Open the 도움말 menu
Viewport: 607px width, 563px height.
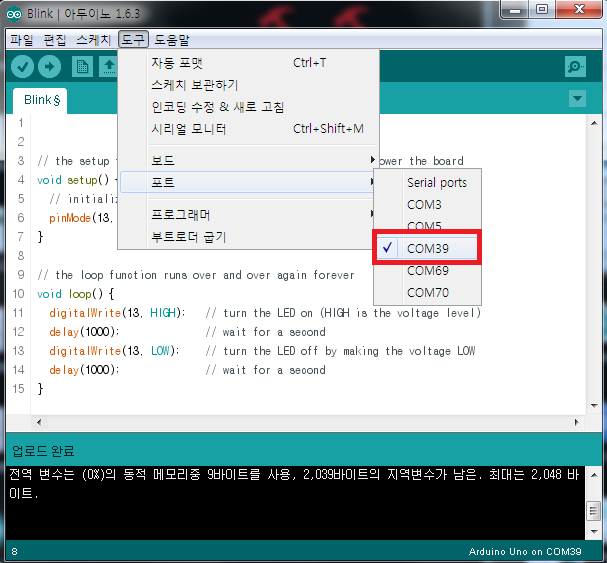tap(172, 39)
